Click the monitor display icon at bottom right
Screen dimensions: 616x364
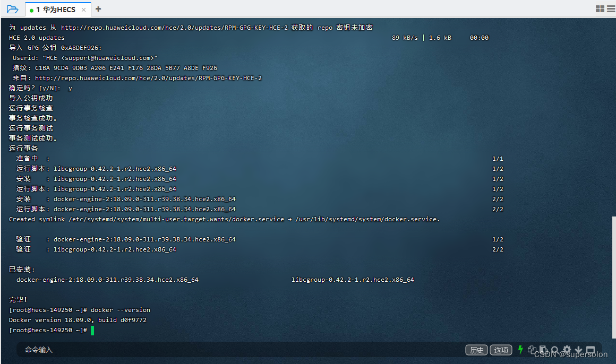[x=591, y=350]
